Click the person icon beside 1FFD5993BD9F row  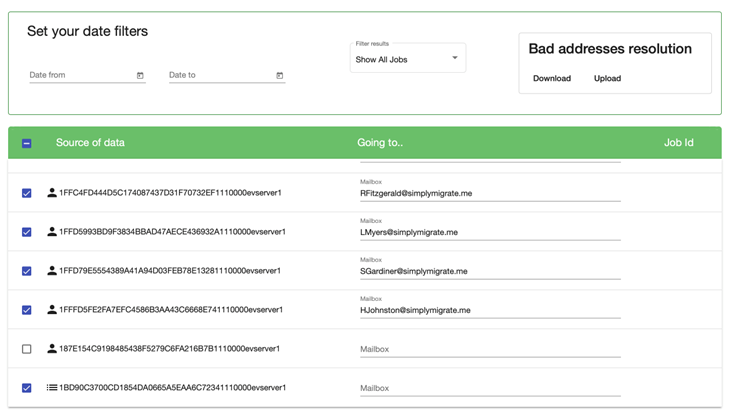(52, 232)
